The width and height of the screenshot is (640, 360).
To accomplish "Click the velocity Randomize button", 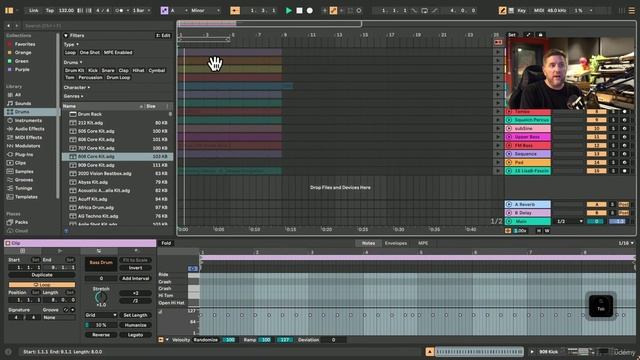I will 206,340.
